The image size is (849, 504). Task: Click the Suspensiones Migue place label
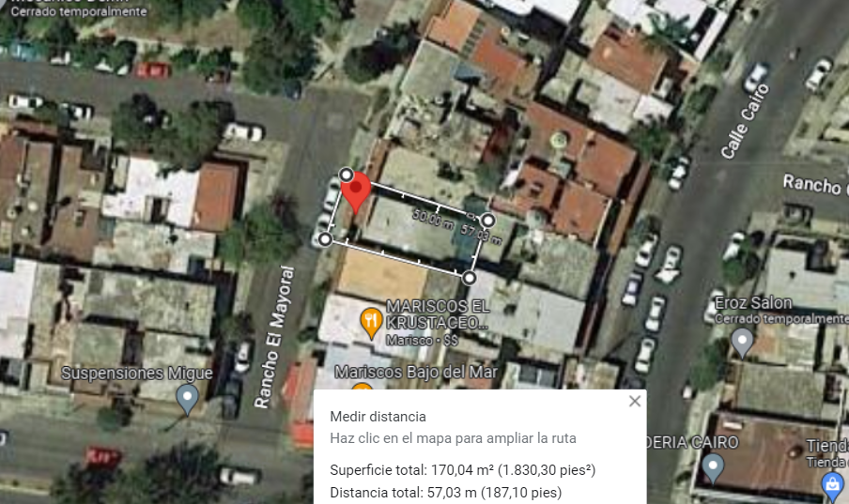137,373
